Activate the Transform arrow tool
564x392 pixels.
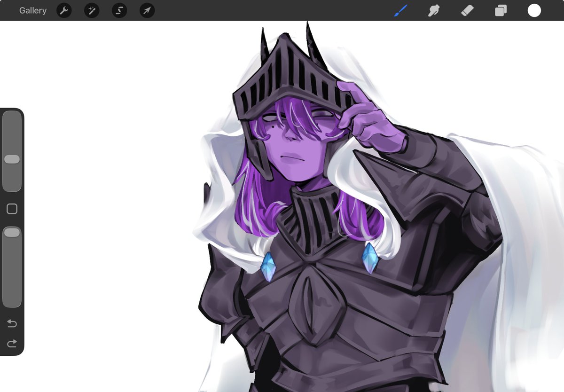(x=147, y=10)
